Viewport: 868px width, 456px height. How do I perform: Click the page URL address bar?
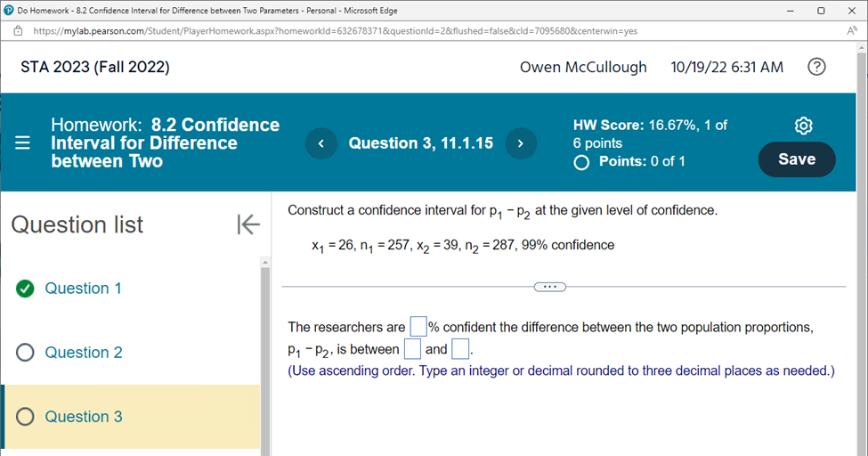click(x=335, y=31)
